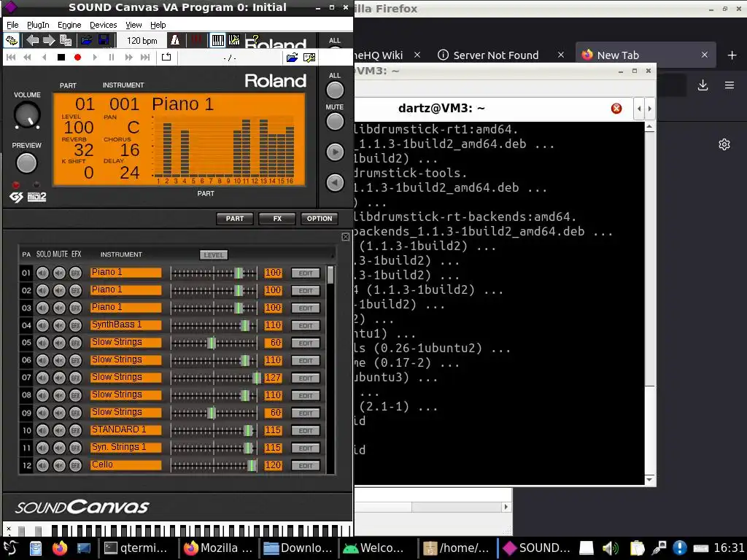Click the PART button
This screenshot has height=560, width=747.
[235, 219]
